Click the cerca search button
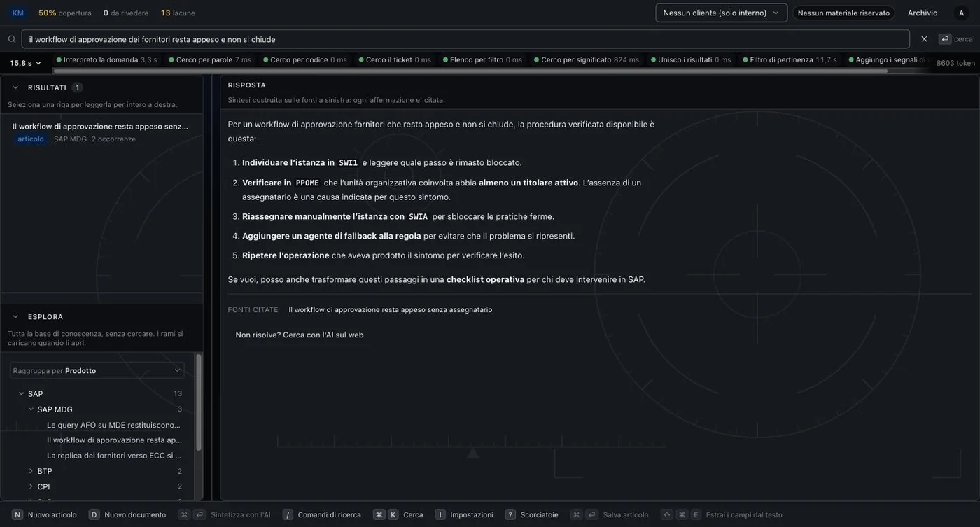 [956, 39]
